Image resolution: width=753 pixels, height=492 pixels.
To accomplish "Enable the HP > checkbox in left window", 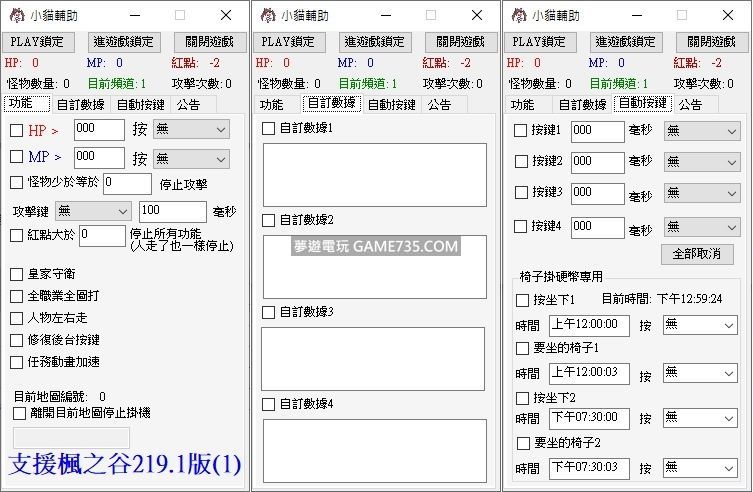I will 17,131.
